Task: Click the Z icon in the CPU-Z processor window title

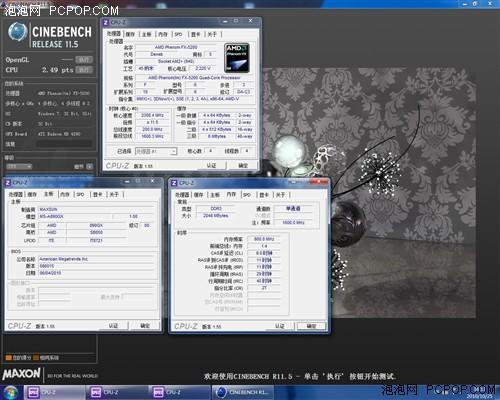Action: pos(106,22)
